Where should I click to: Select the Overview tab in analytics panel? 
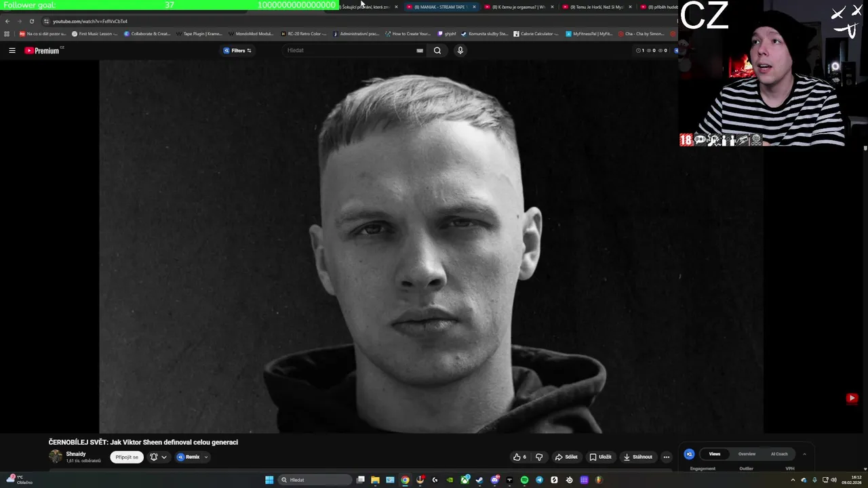tap(747, 453)
